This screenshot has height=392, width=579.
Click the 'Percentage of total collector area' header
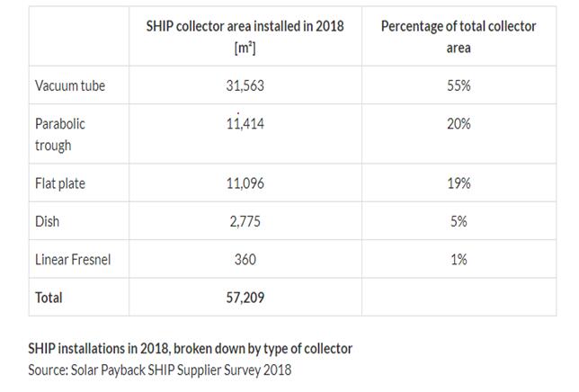coord(459,37)
